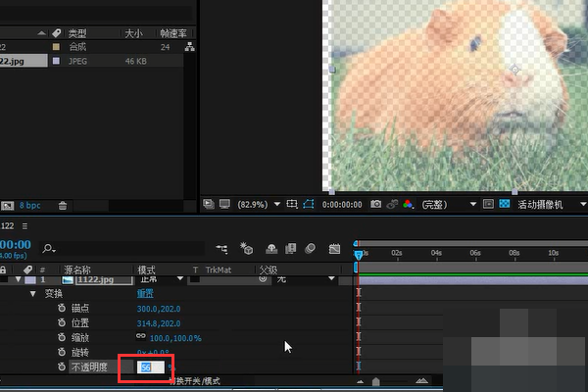Toggle the scale constrain proportions link icon
This screenshot has height=392, width=588.
pos(140,336)
